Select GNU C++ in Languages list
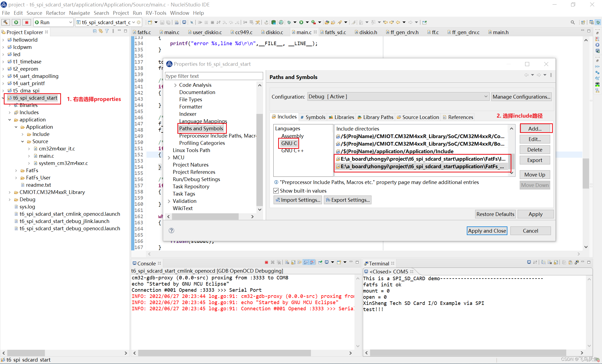Viewport: 602px width, 364px height. tap(292, 151)
